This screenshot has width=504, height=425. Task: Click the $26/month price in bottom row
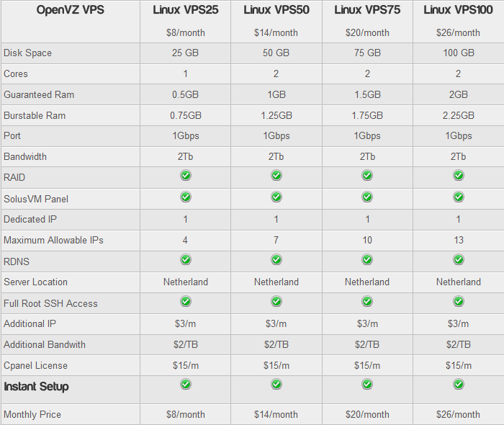(458, 414)
